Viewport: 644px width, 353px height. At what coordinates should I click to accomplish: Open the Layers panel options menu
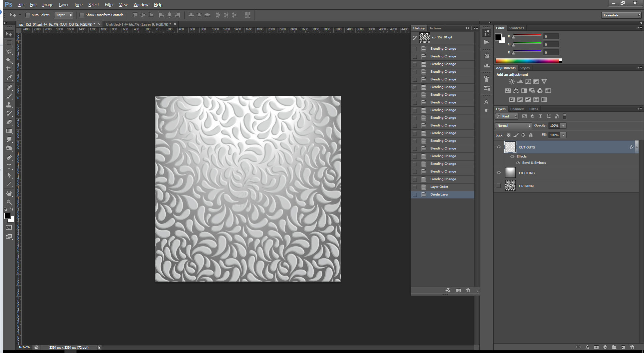click(640, 109)
